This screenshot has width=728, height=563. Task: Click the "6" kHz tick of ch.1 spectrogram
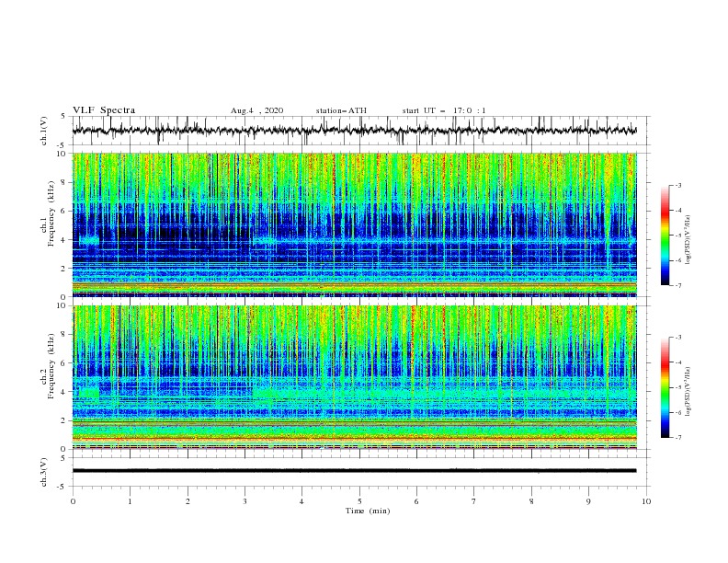pos(64,211)
